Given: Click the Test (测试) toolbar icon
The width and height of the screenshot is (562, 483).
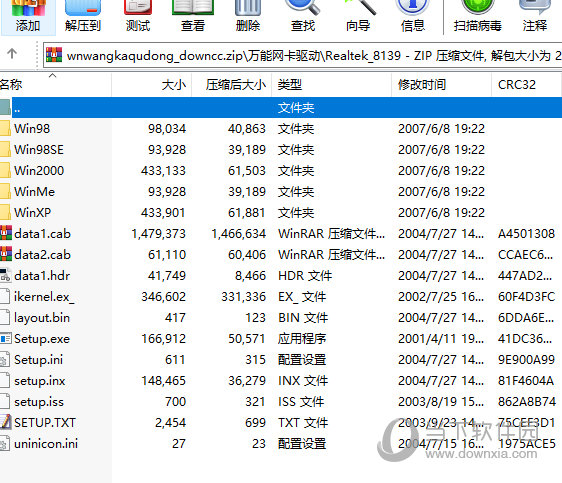Looking at the screenshot, I should click(138, 16).
